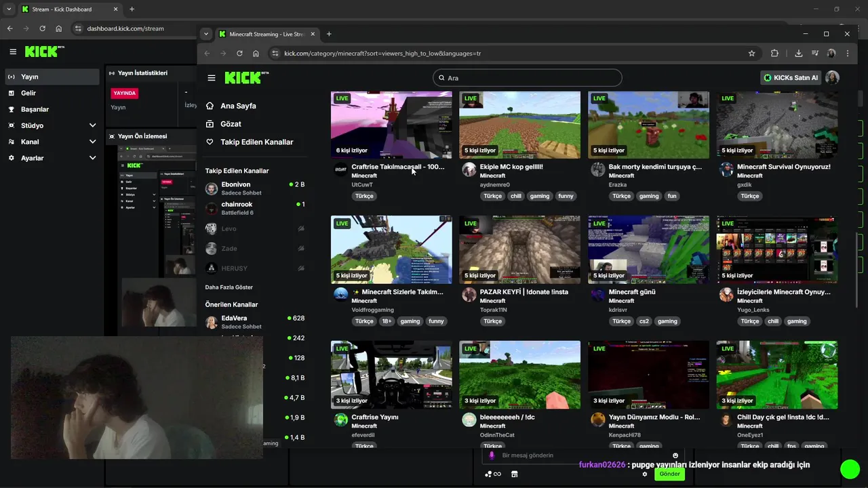Open bleeeeeeeeh / !dc stream thumbnail
868x488 pixels.
(x=519, y=375)
